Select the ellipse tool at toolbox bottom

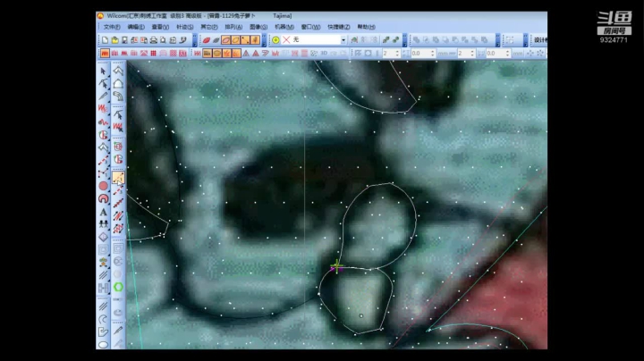pos(103,345)
